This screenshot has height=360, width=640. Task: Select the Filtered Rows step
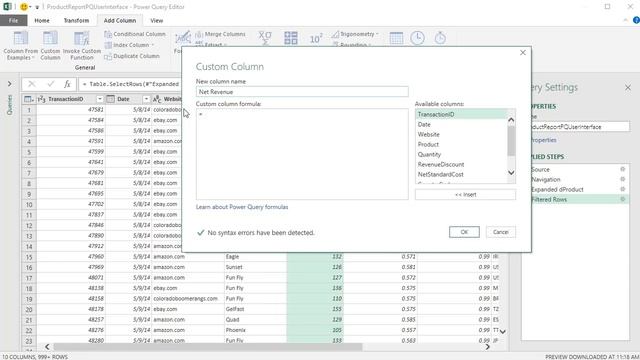pos(580,199)
